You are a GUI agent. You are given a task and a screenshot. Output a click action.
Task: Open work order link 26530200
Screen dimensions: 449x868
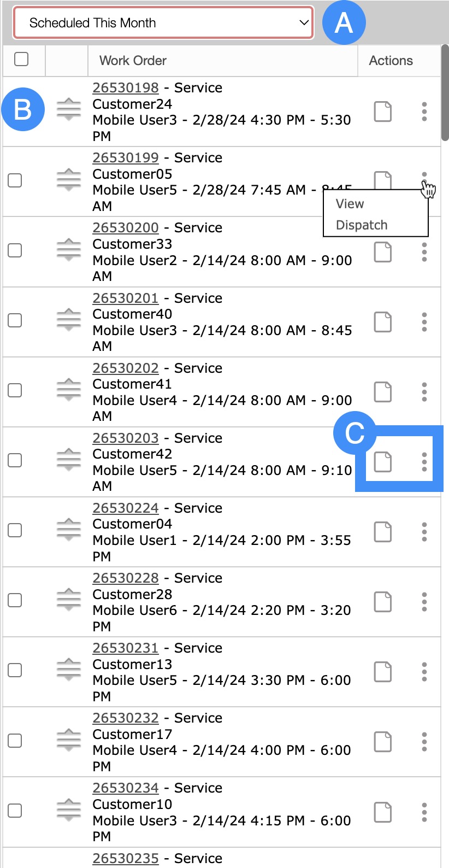point(126,228)
